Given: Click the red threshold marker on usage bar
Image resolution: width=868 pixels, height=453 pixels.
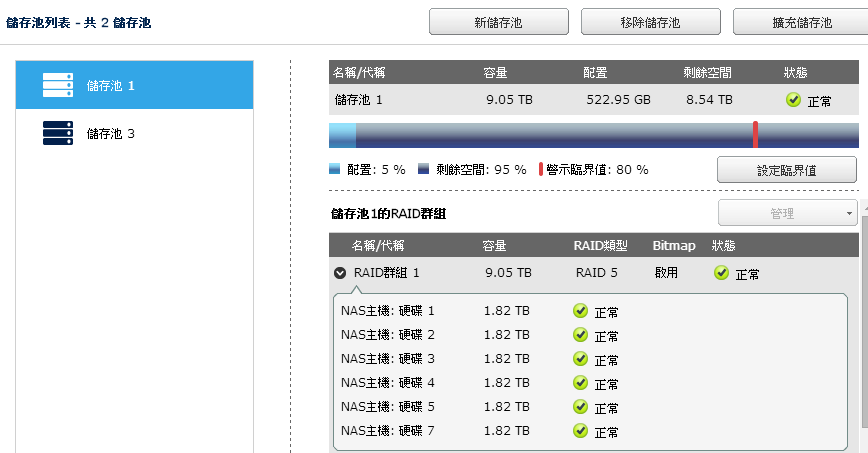Looking at the screenshot, I should tap(755, 135).
